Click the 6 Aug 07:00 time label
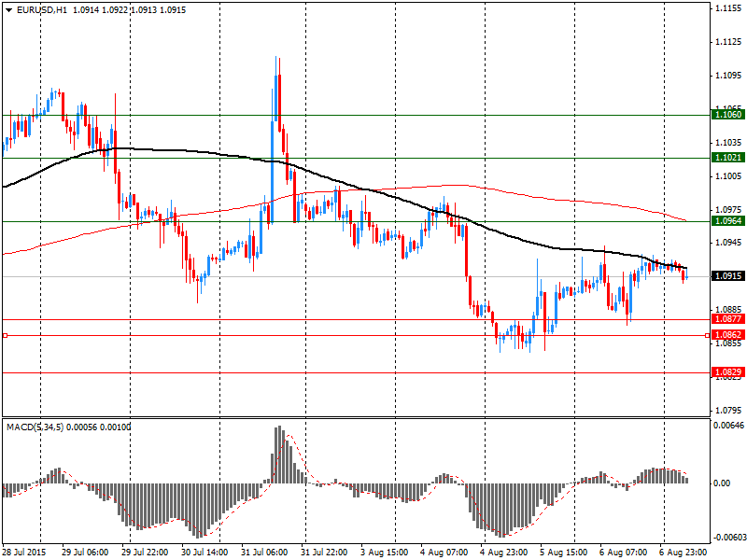The height and width of the screenshot is (560, 747). (623, 553)
